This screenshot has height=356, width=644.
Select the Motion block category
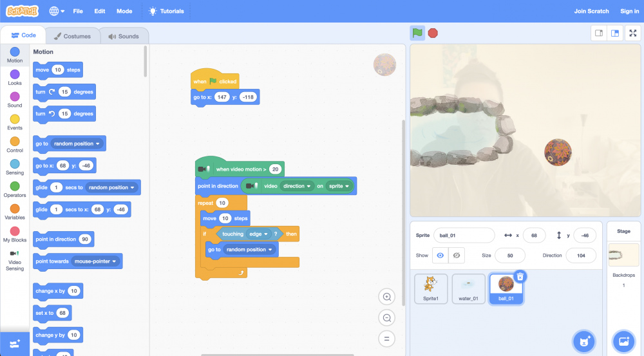[15, 55]
